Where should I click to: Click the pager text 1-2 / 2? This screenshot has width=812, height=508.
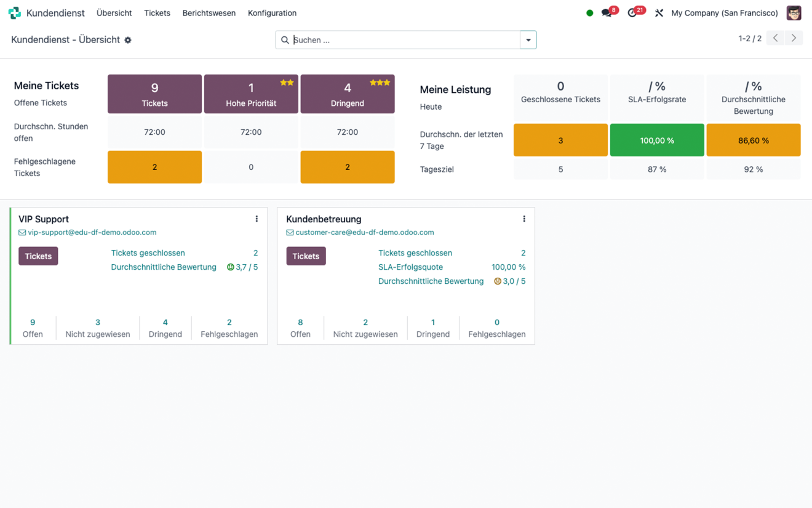tap(750, 38)
